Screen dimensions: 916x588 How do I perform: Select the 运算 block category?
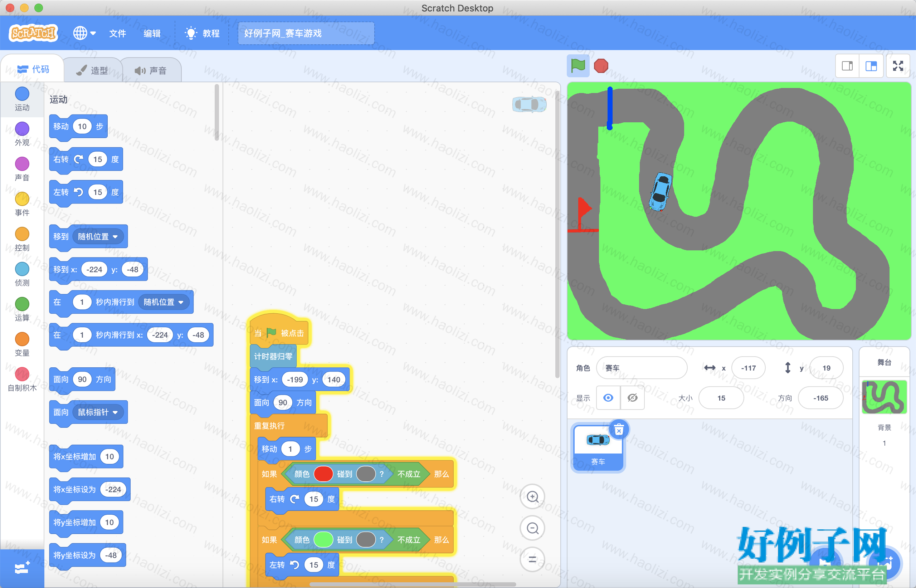tap(22, 310)
